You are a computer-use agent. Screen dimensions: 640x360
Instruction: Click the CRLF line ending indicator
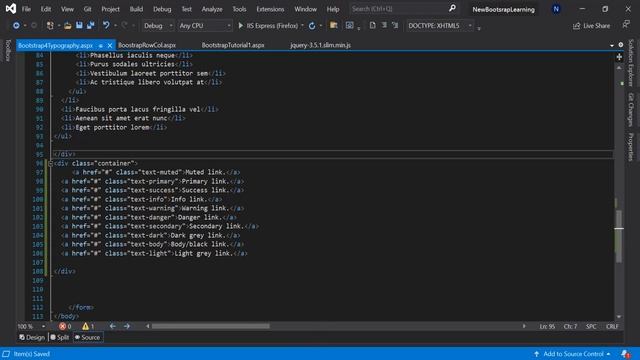pos(612,327)
